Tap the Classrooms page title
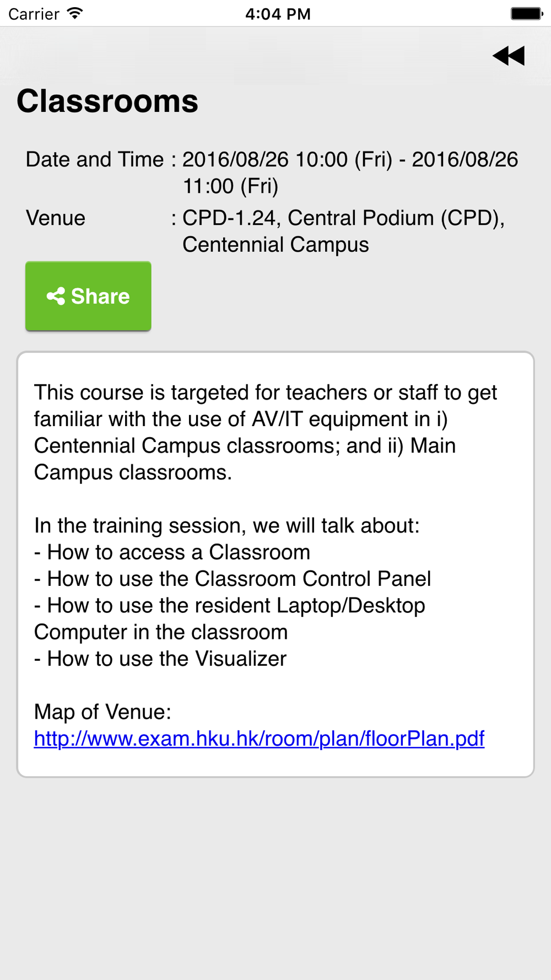The image size is (551, 980). (107, 101)
